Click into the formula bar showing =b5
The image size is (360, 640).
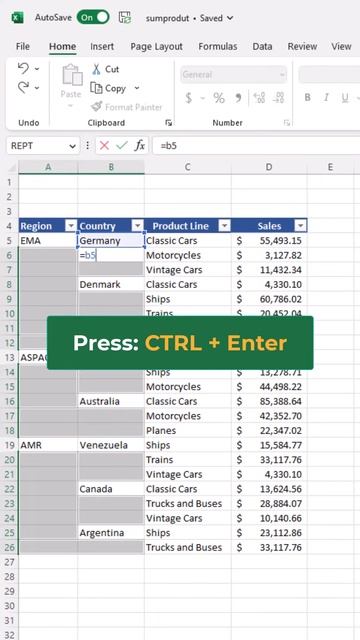click(x=256, y=146)
